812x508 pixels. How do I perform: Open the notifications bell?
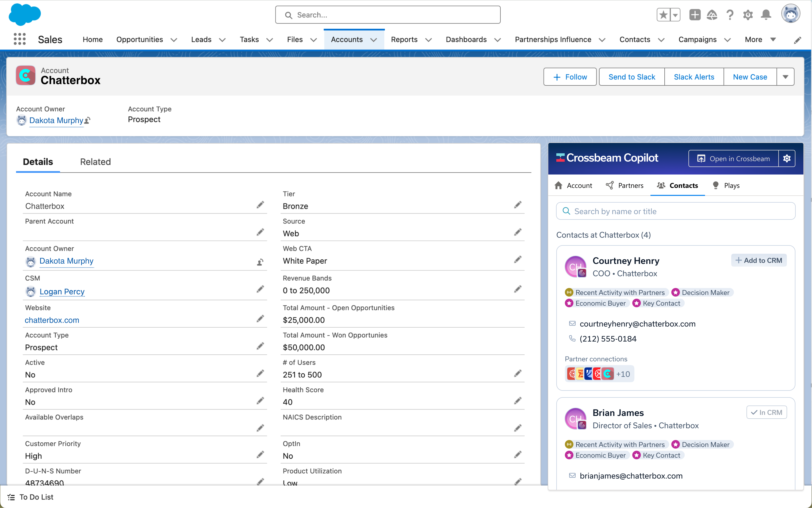click(x=766, y=15)
